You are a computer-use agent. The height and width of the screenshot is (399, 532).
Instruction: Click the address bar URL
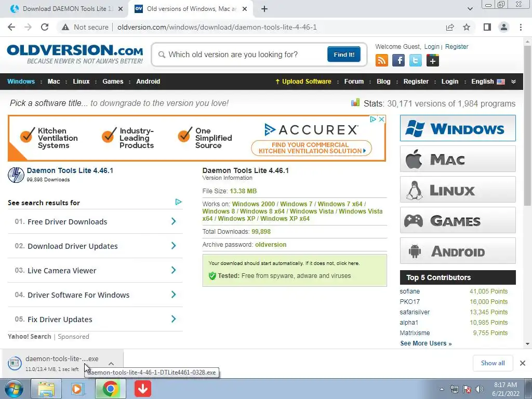[x=217, y=27]
